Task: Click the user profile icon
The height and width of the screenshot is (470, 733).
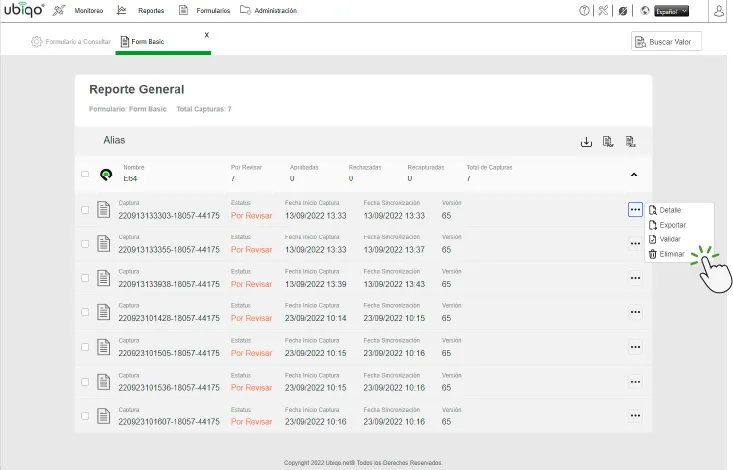Action: (719, 11)
